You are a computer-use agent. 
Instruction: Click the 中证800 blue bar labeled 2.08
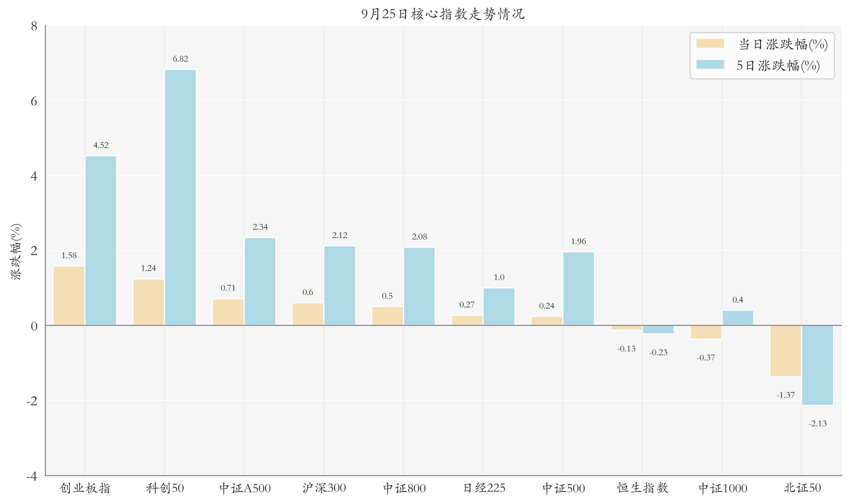coord(419,286)
